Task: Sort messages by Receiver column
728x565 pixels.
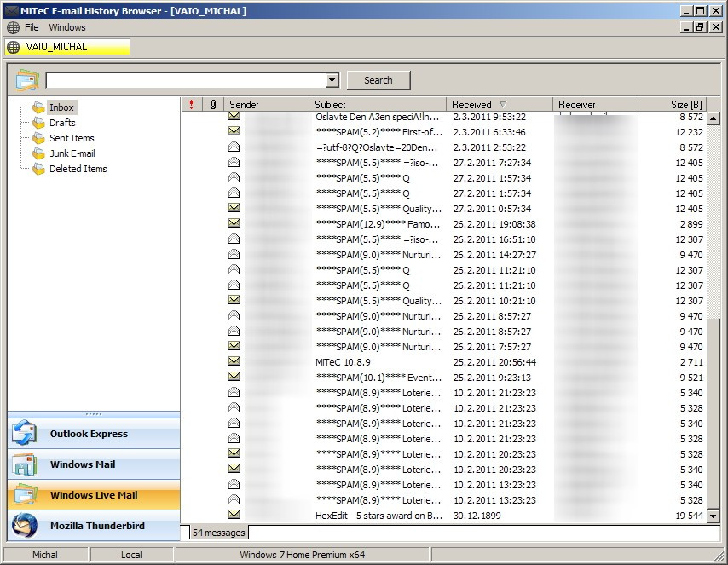Action: tap(595, 105)
